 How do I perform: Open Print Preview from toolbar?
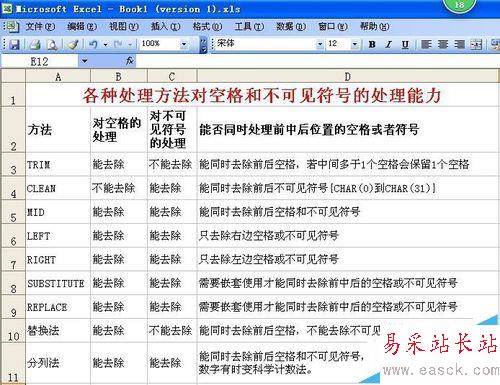click(52, 44)
